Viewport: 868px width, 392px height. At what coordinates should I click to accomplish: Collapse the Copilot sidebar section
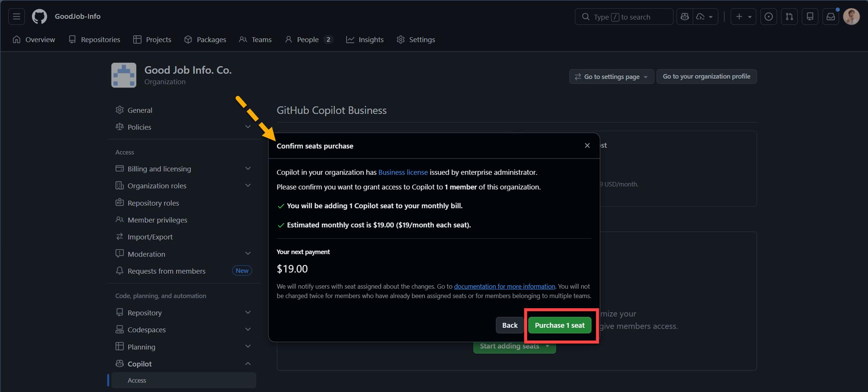pyautogui.click(x=248, y=364)
